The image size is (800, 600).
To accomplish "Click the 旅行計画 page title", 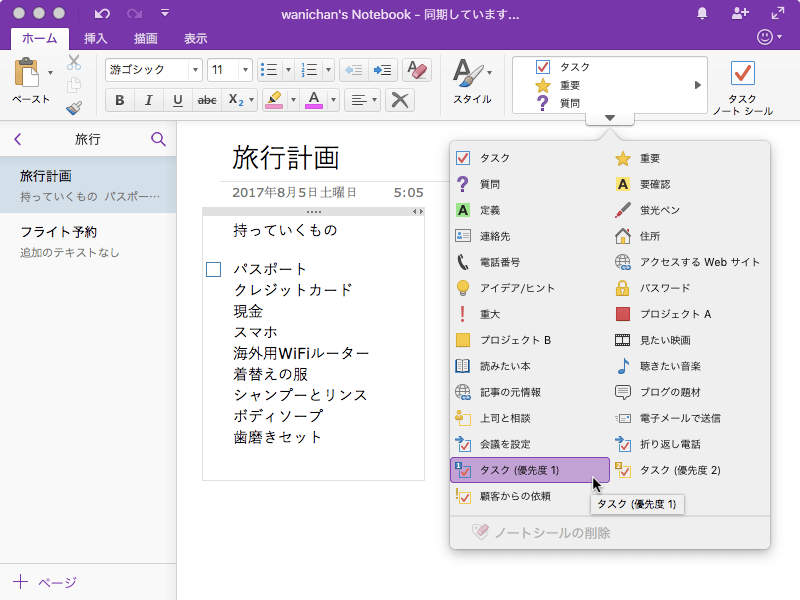I will [286, 157].
